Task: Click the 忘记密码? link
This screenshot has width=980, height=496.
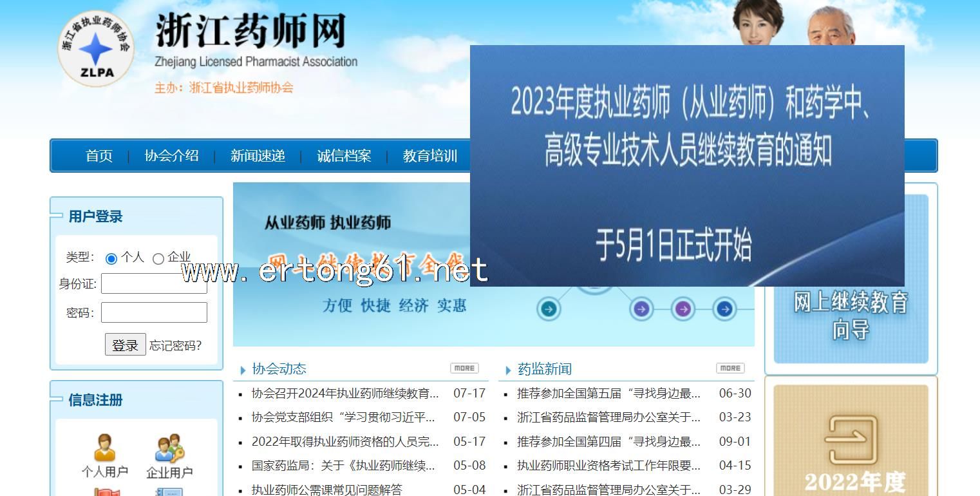Action: click(175, 346)
